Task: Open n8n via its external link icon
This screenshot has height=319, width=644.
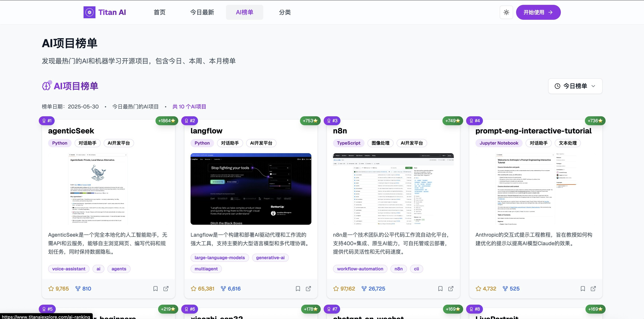Action: click(x=451, y=288)
